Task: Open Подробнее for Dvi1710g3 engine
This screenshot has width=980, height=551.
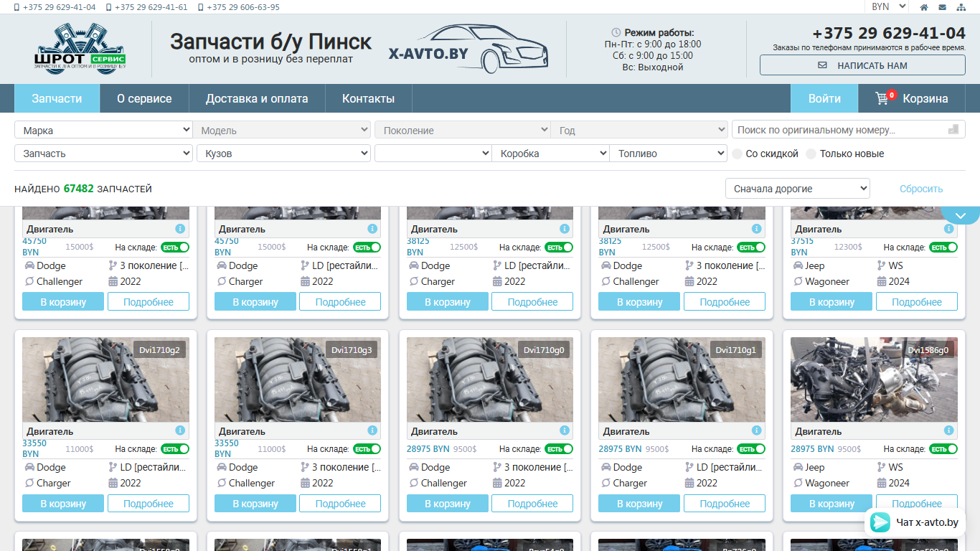Action: (x=341, y=504)
